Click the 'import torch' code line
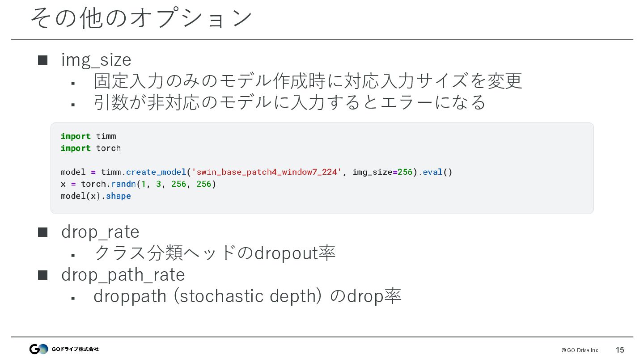 click(91, 148)
